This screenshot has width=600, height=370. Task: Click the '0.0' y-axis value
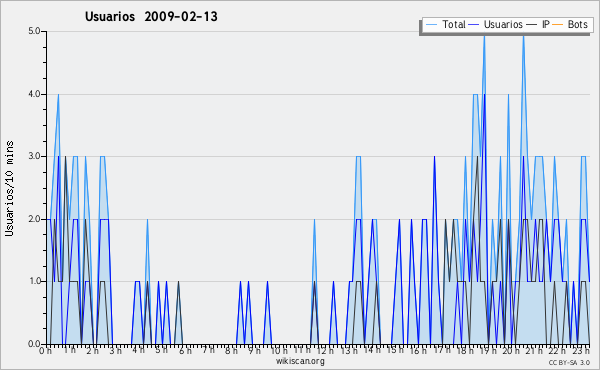[34, 344]
